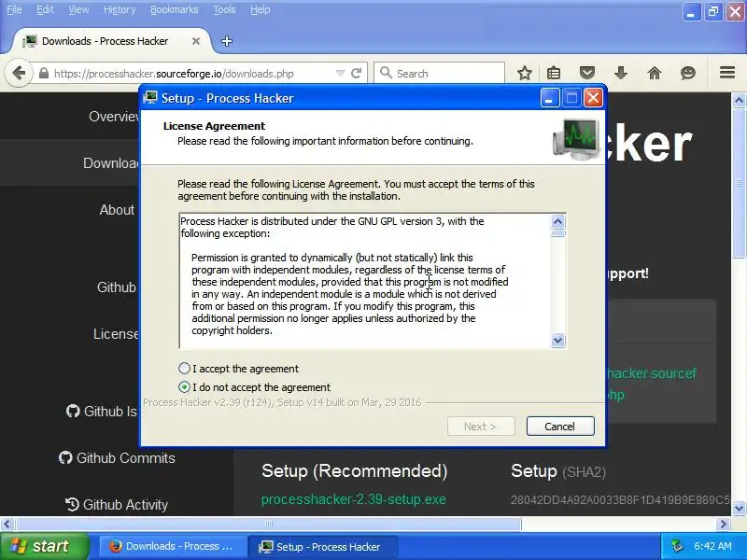Switch to Downloads - Process taskbar button
Screen dimensions: 747x560
173,546
